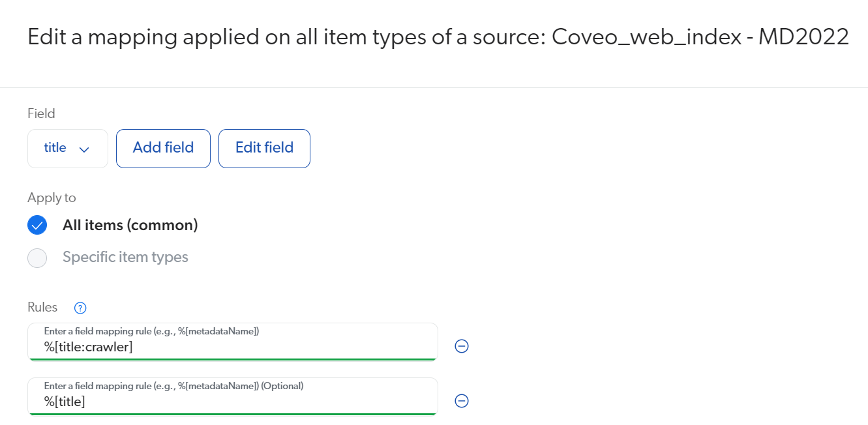Click the page heading 'Edit a mapping applied...'
This screenshot has height=425, width=868.
coord(438,37)
